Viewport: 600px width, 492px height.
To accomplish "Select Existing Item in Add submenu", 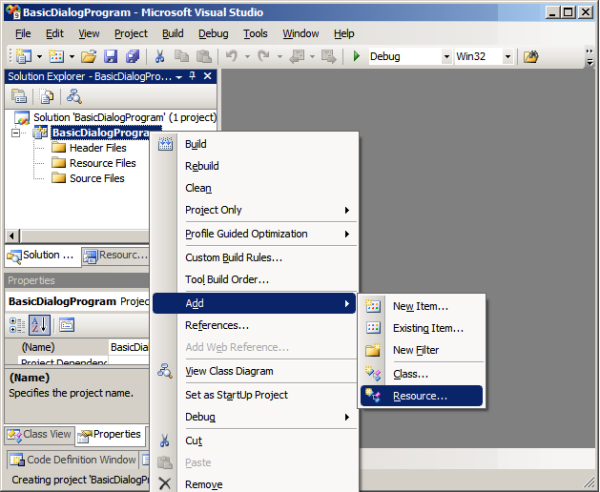I will (422, 328).
